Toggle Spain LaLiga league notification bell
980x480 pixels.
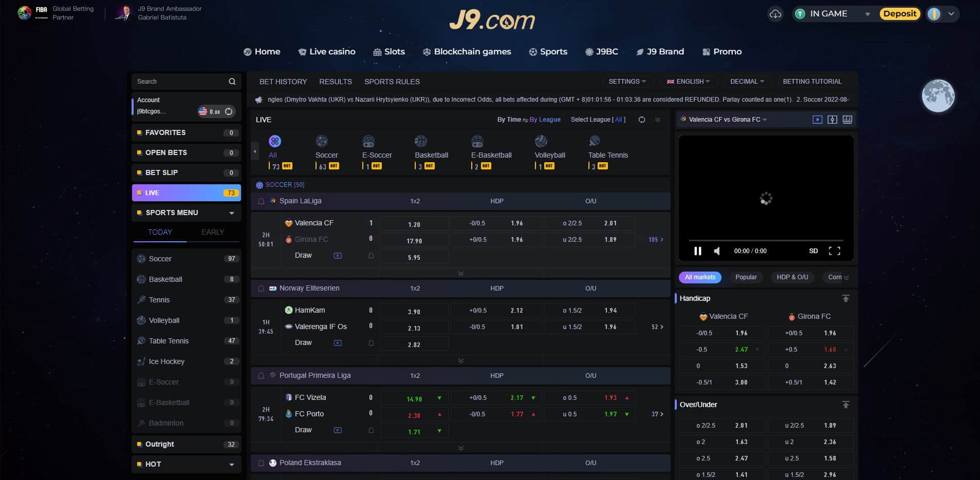(261, 201)
